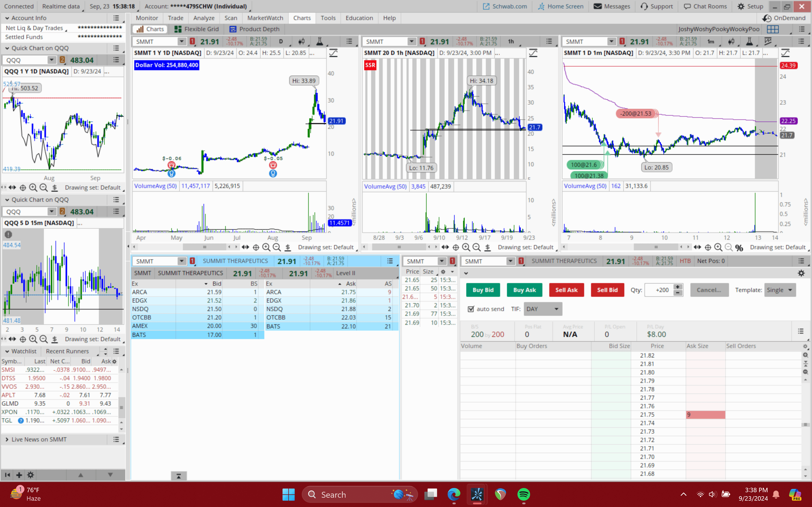Open the Flexible Grid sub-tab
Viewport: 812px width, 507px height.
[x=197, y=29]
